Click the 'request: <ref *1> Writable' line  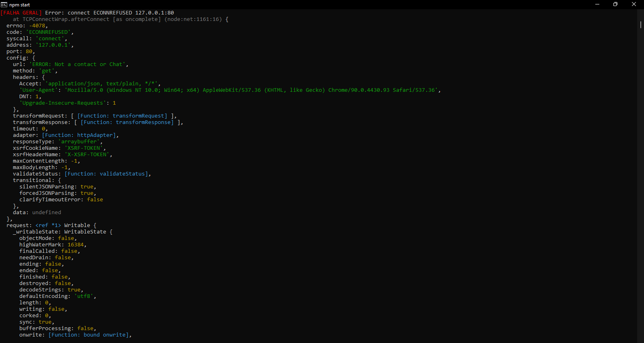(x=52, y=225)
